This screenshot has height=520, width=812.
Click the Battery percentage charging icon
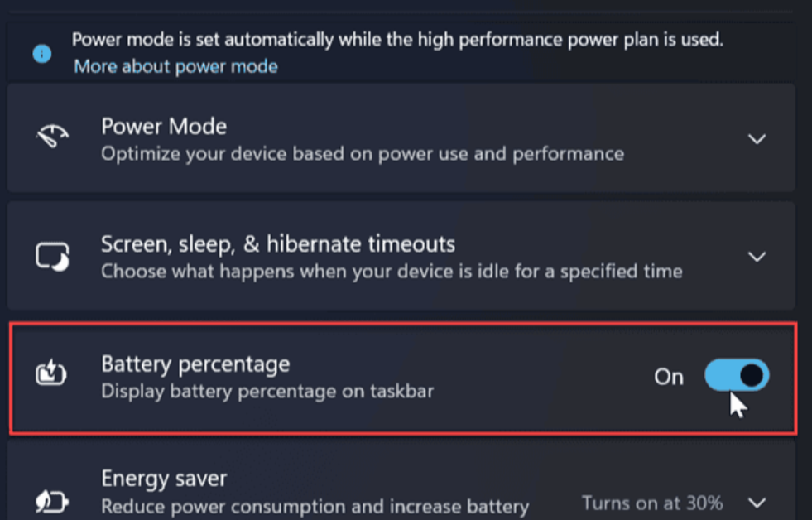click(x=51, y=375)
